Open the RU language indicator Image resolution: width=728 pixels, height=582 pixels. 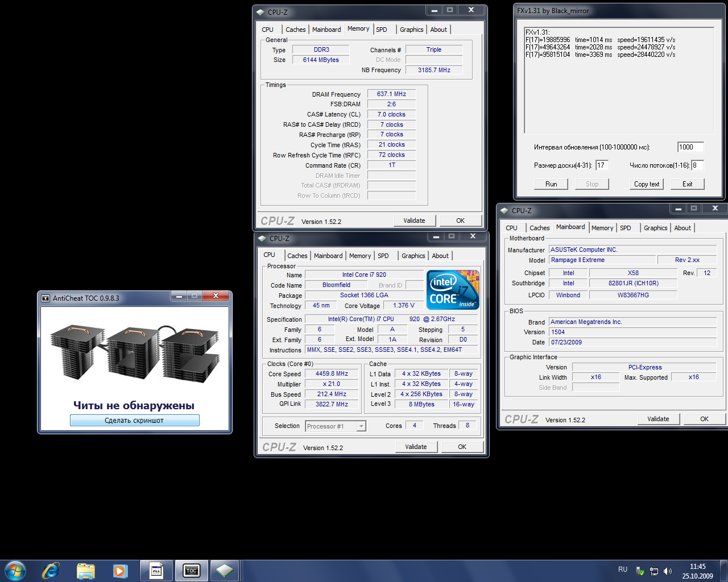tap(623, 569)
